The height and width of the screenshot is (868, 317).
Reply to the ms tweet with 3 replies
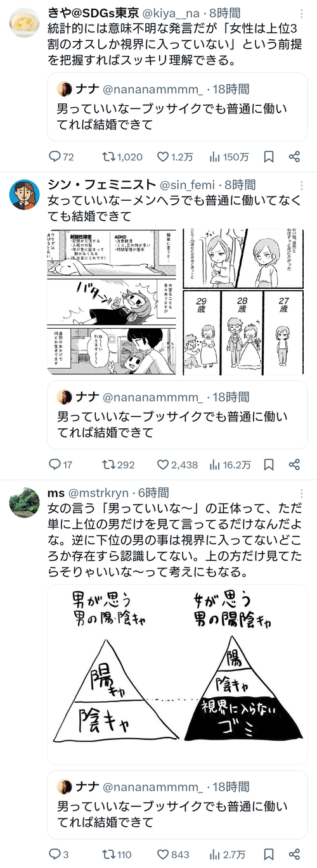point(59,854)
